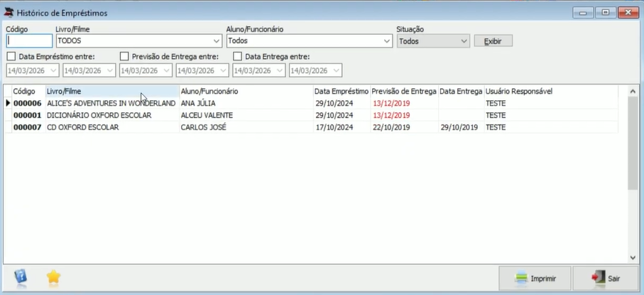
Task: Open first Data Entrega date picker
Action: tap(280, 70)
